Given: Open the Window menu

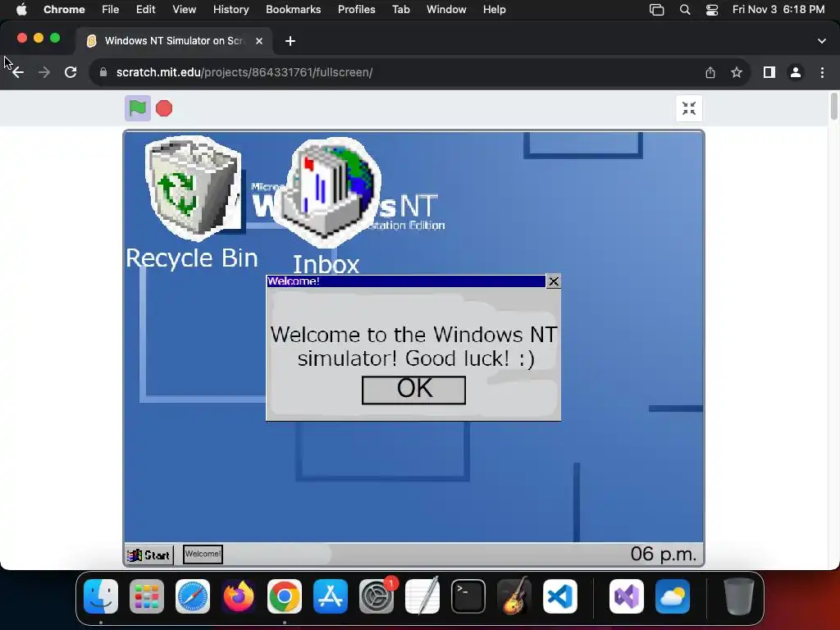Looking at the screenshot, I should click(x=446, y=10).
